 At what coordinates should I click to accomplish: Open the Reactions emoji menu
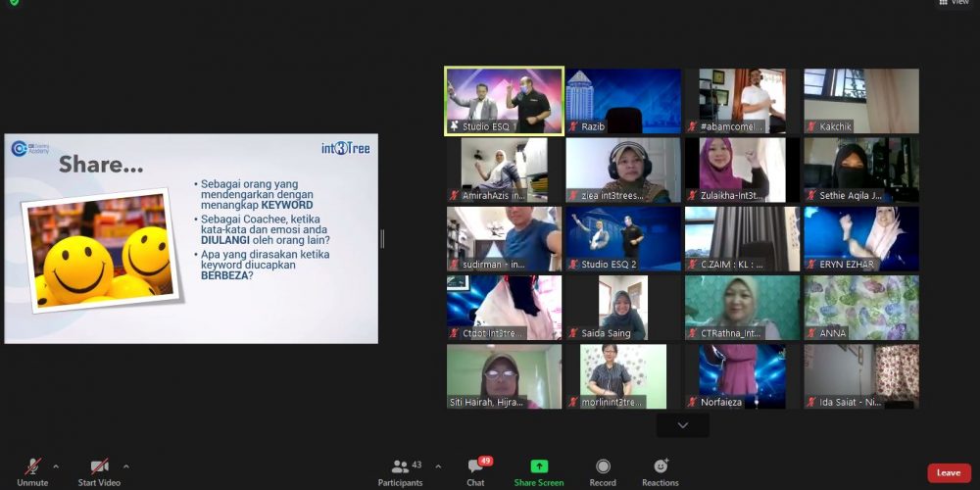tap(661, 466)
